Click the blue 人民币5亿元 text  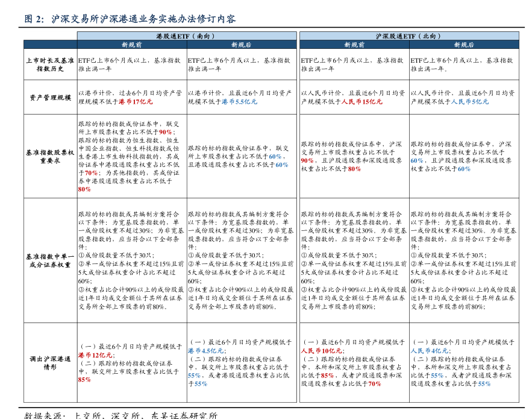point(470,102)
